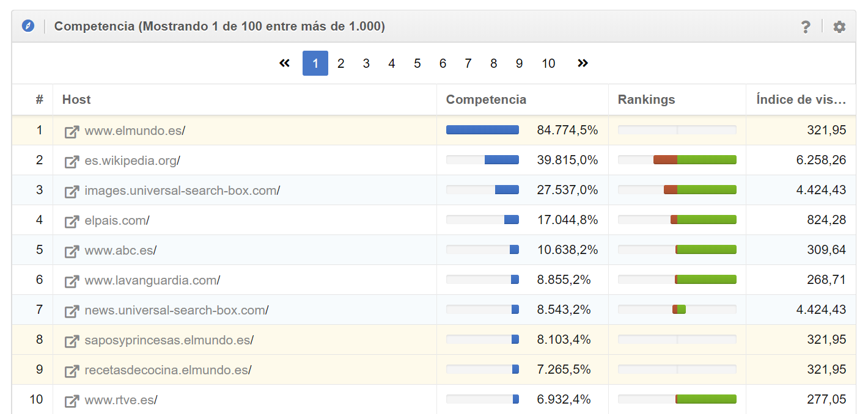The image size is (868, 414).
Task: Click external link icon for www.rtve.es
Action: click(x=72, y=401)
